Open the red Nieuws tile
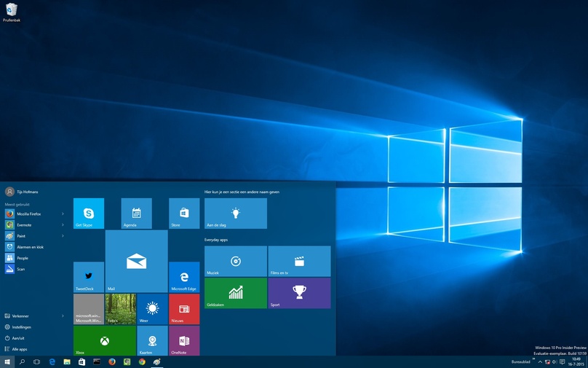Screen dimensions: 588x368 tap(184, 309)
